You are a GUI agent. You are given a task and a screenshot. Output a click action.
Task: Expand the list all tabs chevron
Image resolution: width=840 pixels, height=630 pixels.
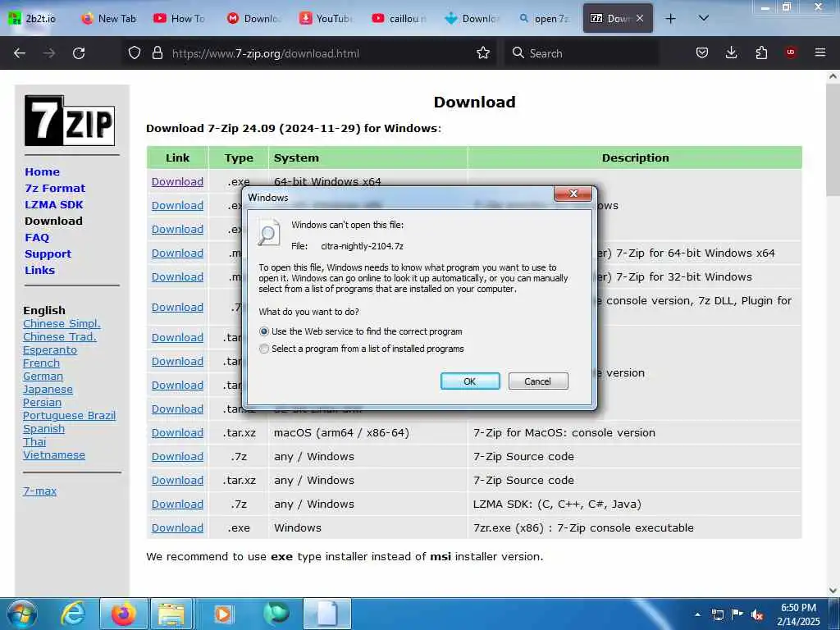[704, 18]
